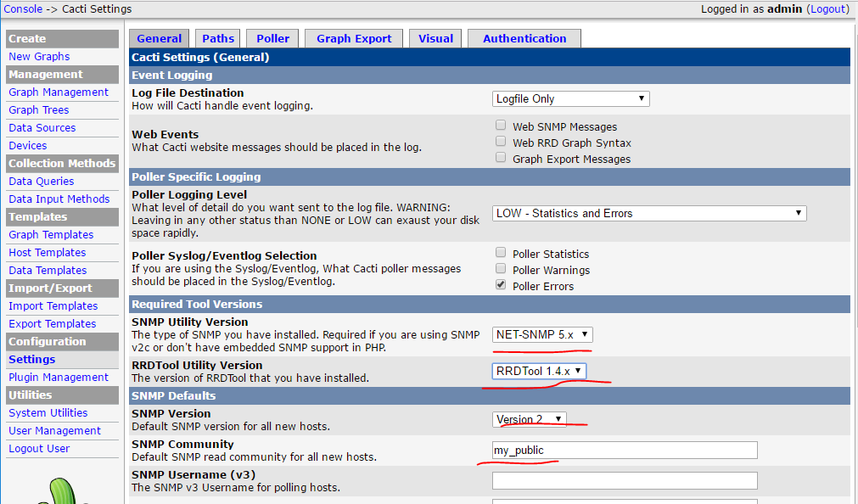Open Log File Destination dropdown

click(x=570, y=98)
